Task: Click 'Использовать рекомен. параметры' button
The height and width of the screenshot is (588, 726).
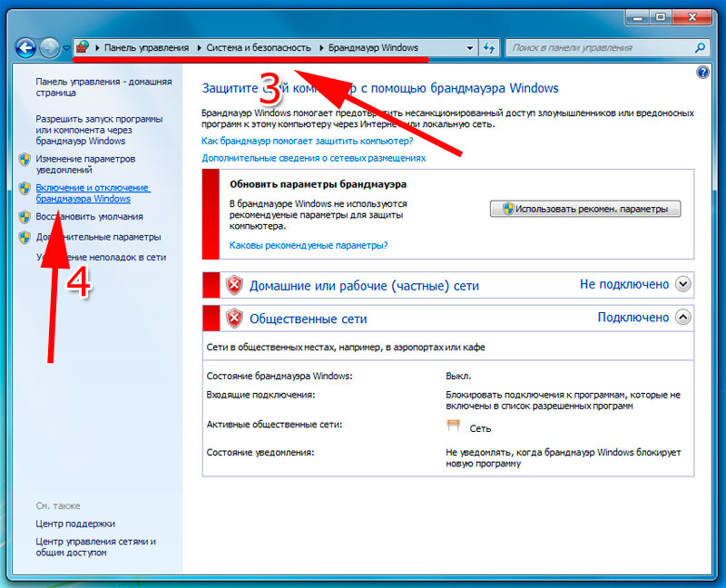Action: (x=585, y=209)
